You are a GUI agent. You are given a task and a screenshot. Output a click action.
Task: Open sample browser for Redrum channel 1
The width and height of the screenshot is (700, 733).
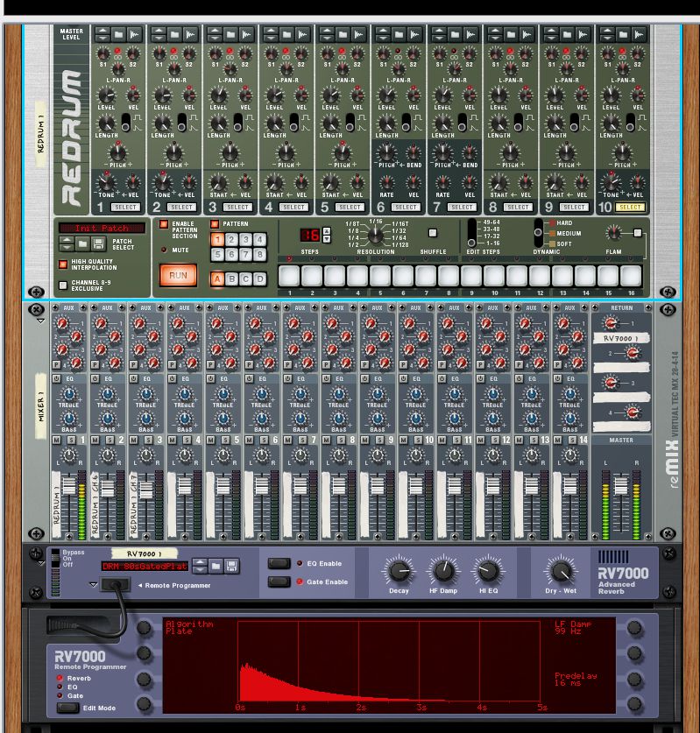(119, 34)
